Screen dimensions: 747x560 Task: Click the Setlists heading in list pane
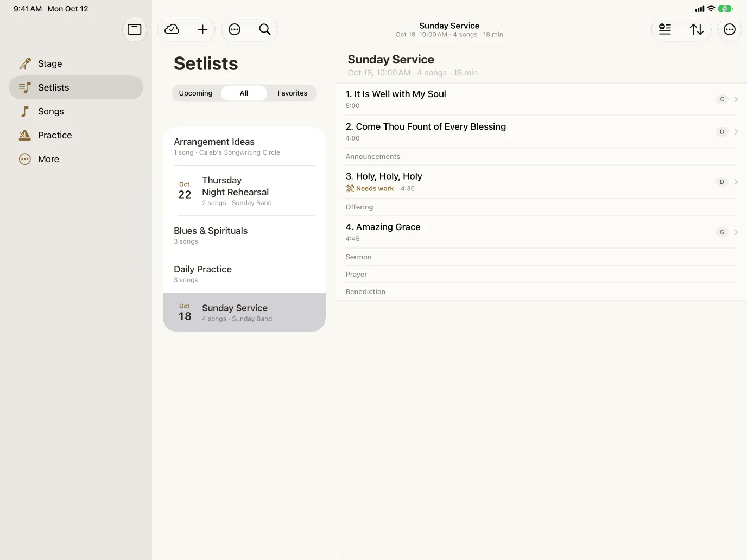(206, 63)
